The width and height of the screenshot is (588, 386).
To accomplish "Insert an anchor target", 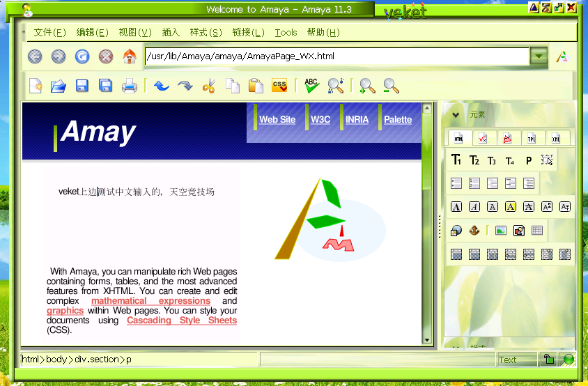I will pos(474,231).
